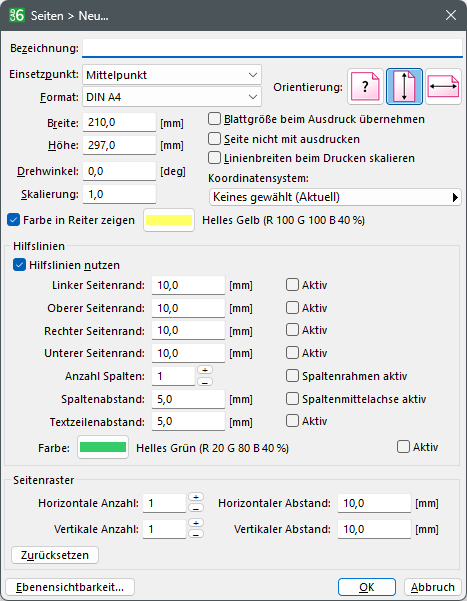Select landscape orientation page icon
Screen dimensions: 467x601
443,87
